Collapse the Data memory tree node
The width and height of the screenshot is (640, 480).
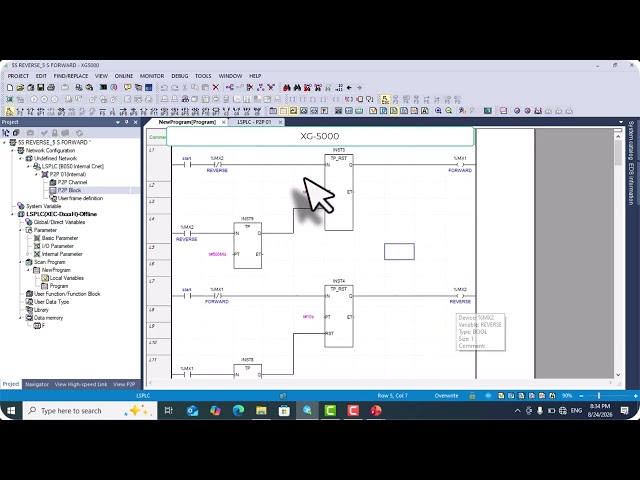pyautogui.click(x=20, y=318)
